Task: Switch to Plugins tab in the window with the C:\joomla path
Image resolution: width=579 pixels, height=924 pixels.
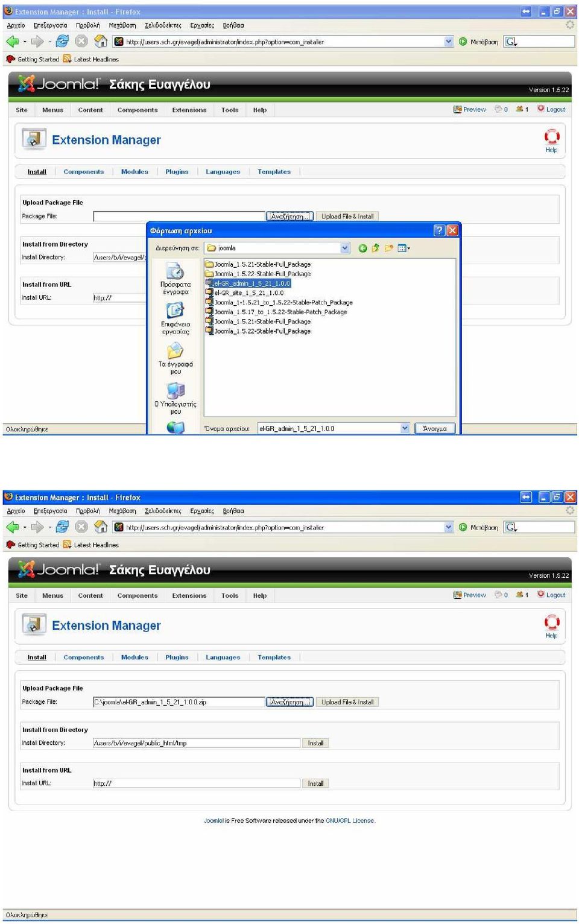Action: 177,657
